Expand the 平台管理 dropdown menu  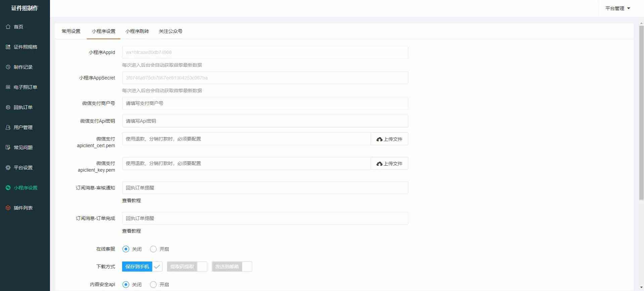[x=618, y=8]
